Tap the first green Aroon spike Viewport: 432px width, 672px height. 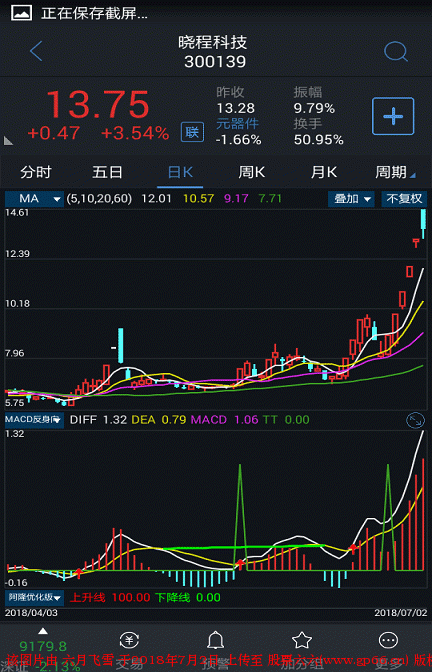coord(240,517)
